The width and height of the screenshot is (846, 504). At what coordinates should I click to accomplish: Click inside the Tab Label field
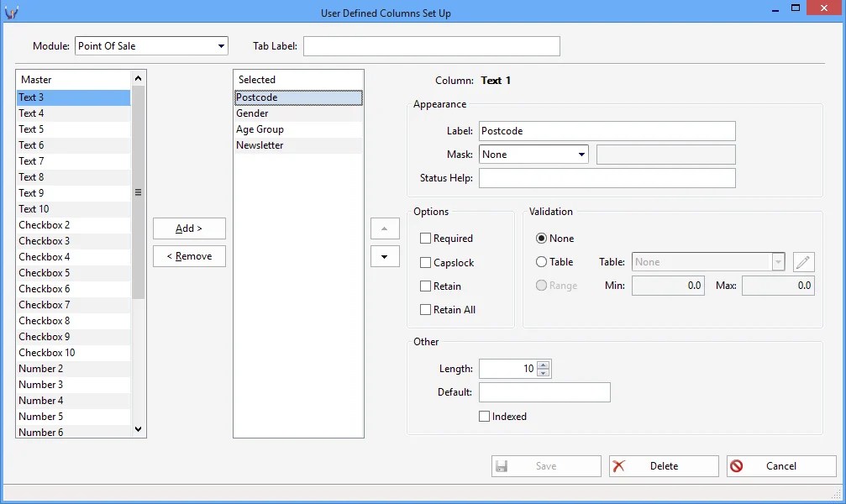pyautogui.click(x=430, y=45)
